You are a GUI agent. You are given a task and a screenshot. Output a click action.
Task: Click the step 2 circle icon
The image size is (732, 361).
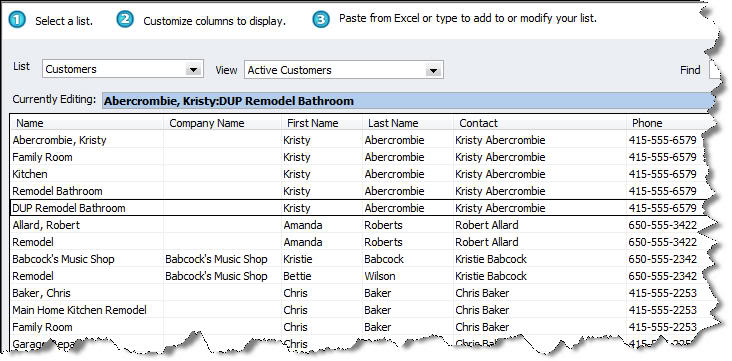(125, 20)
